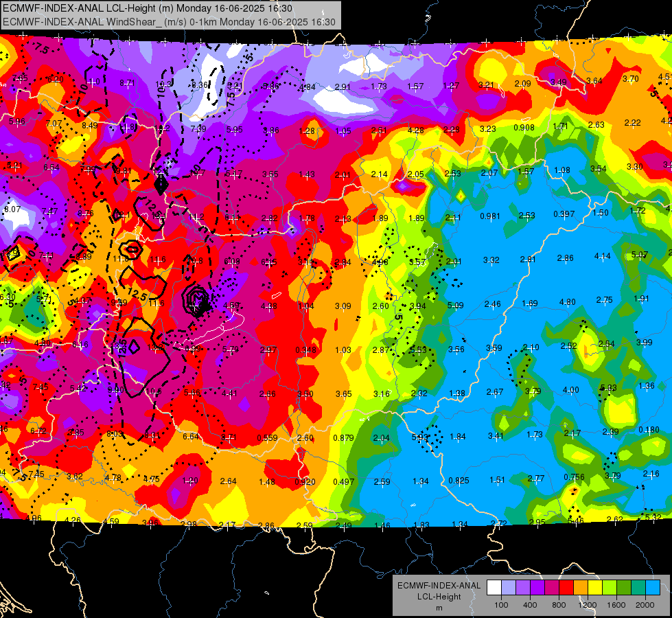The image size is (672, 618).
Task: Click the legend tick label 400
Action: (530, 605)
